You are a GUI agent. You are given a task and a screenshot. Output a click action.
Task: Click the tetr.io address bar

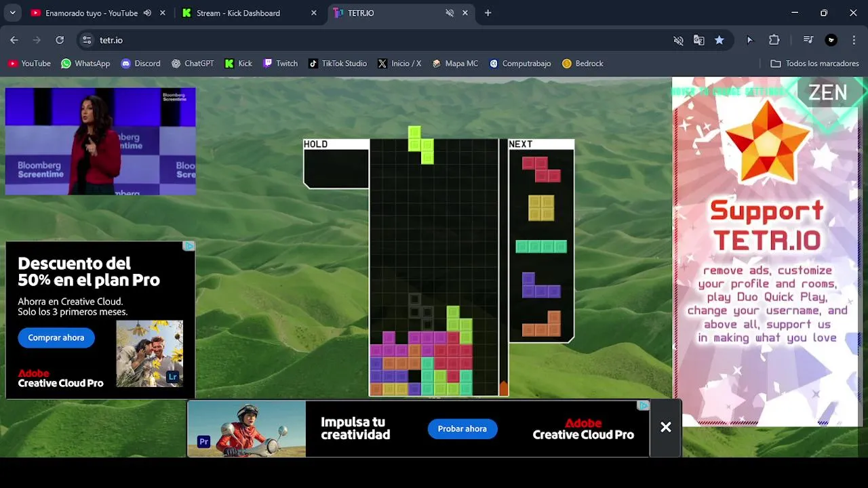pyautogui.click(x=380, y=40)
